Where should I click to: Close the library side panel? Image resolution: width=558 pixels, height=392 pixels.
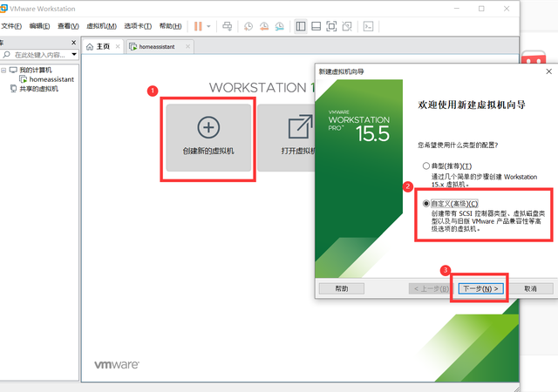(73, 43)
